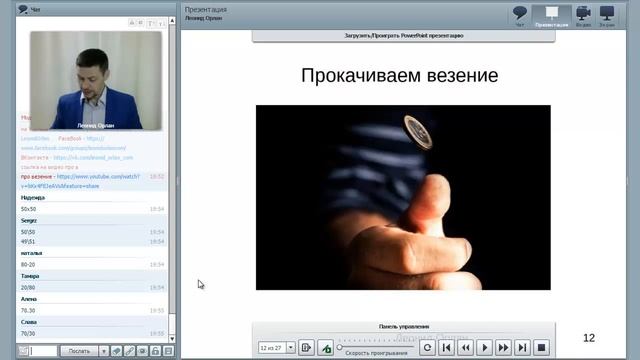Advance with the fast-forward button
Image resolution: width=640 pixels, height=360 pixels.
[503, 348]
